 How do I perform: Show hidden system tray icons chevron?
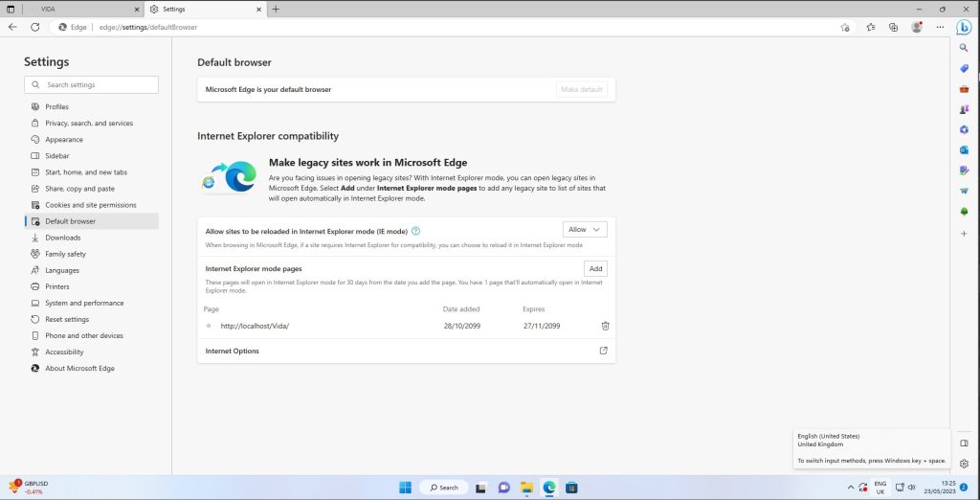pos(850,488)
